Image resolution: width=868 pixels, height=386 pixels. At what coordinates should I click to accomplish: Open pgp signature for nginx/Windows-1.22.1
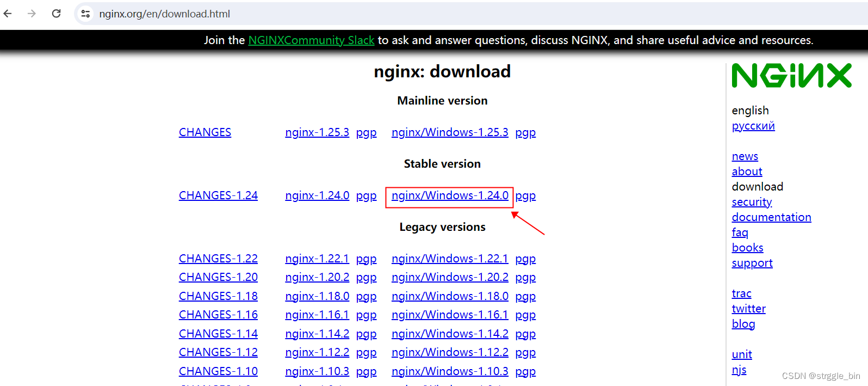pos(525,259)
